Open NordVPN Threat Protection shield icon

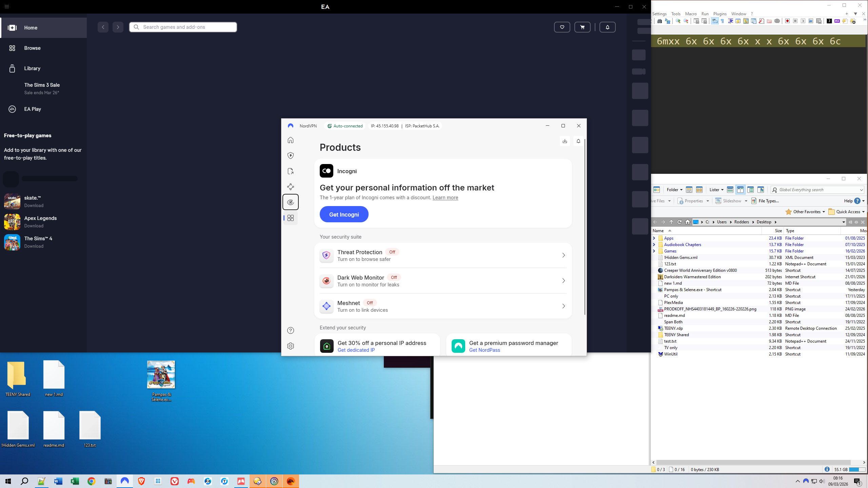point(291,156)
